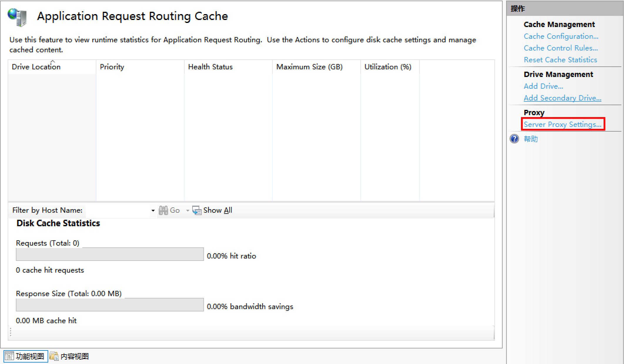Click the Requests hit ratio progress bar
The height and width of the screenshot is (364, 624).
pos(110,254)
